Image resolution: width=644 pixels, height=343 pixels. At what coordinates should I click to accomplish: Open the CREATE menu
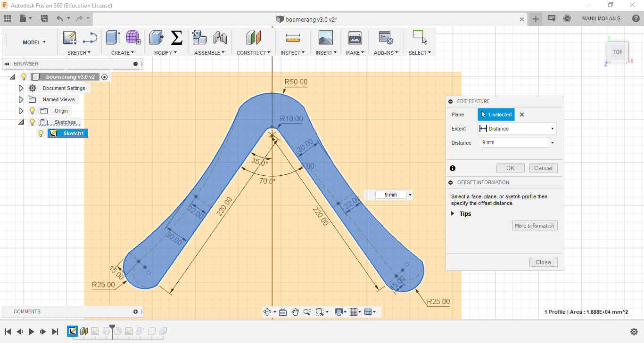[123, 53]
